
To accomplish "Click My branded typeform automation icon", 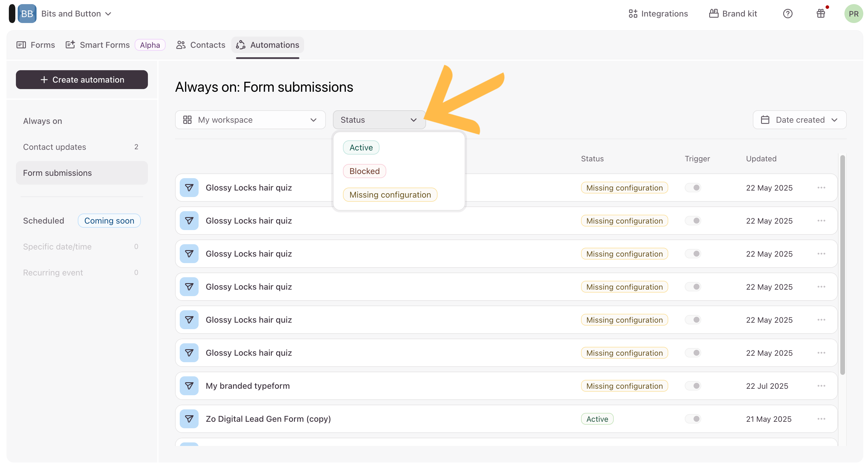I will (x=189, y=386).
